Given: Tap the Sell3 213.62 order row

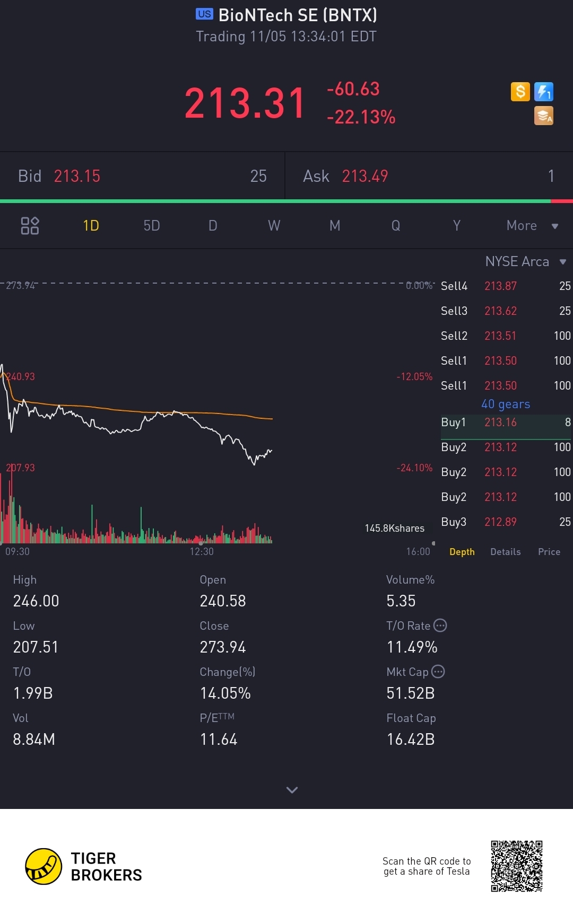Looking at the screenshot, I should pos(506,311).
